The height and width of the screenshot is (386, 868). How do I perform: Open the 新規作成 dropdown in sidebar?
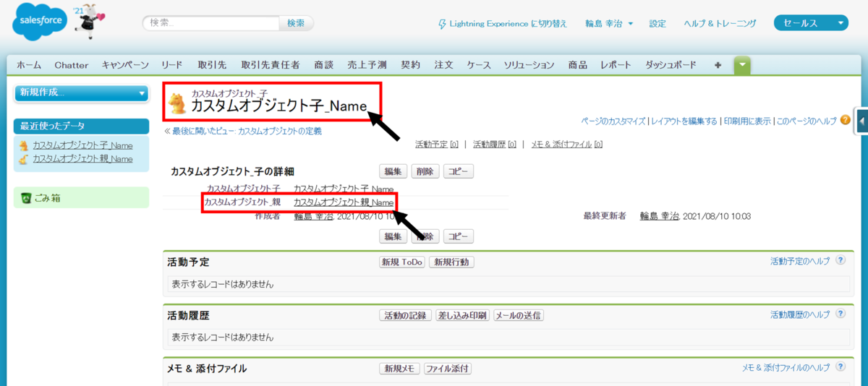82,93
